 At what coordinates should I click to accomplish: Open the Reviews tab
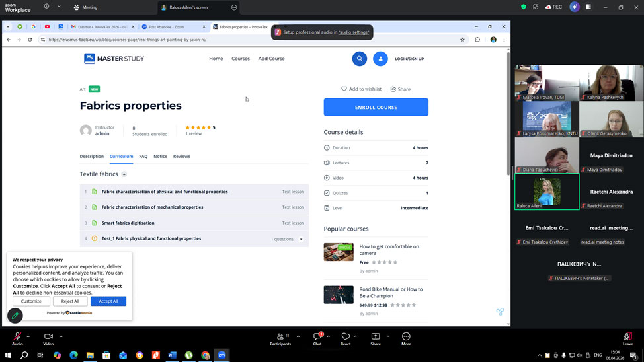tap(181, 157)
